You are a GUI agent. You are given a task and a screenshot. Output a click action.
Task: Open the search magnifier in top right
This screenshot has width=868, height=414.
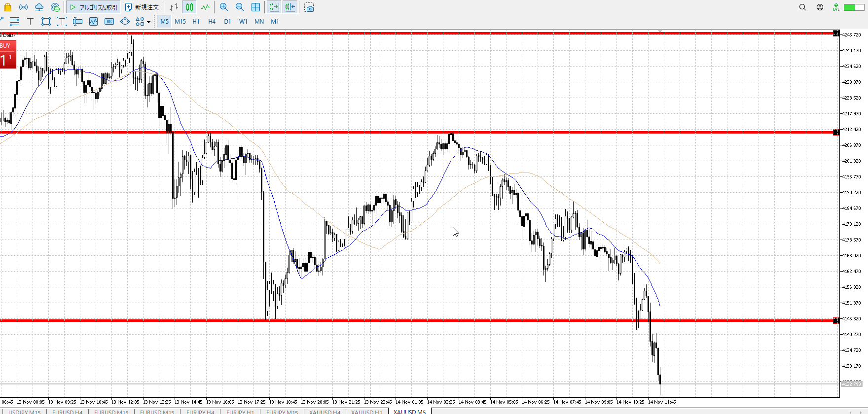[802, 7]
